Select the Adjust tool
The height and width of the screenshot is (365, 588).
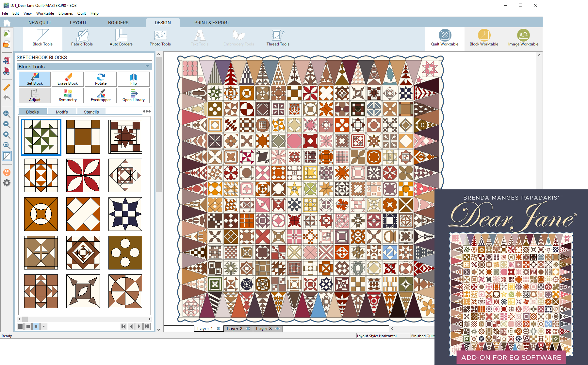coord(35,96)
